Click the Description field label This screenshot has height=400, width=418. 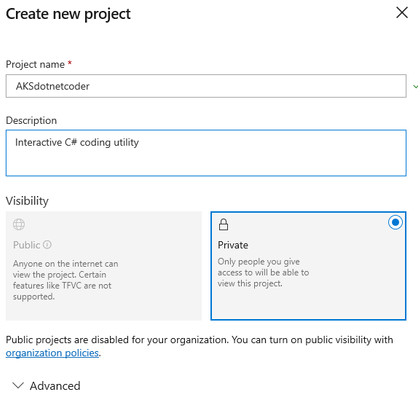[x=31, y=120]
